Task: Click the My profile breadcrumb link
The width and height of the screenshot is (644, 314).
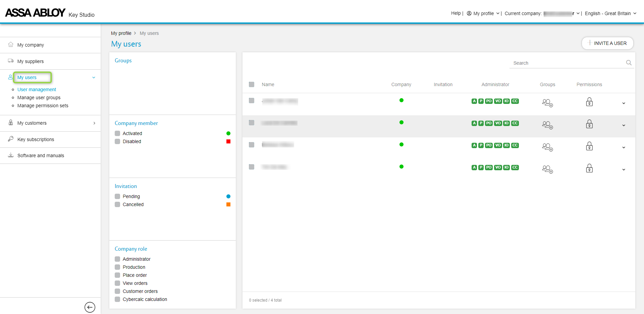Action: point(121,33)
